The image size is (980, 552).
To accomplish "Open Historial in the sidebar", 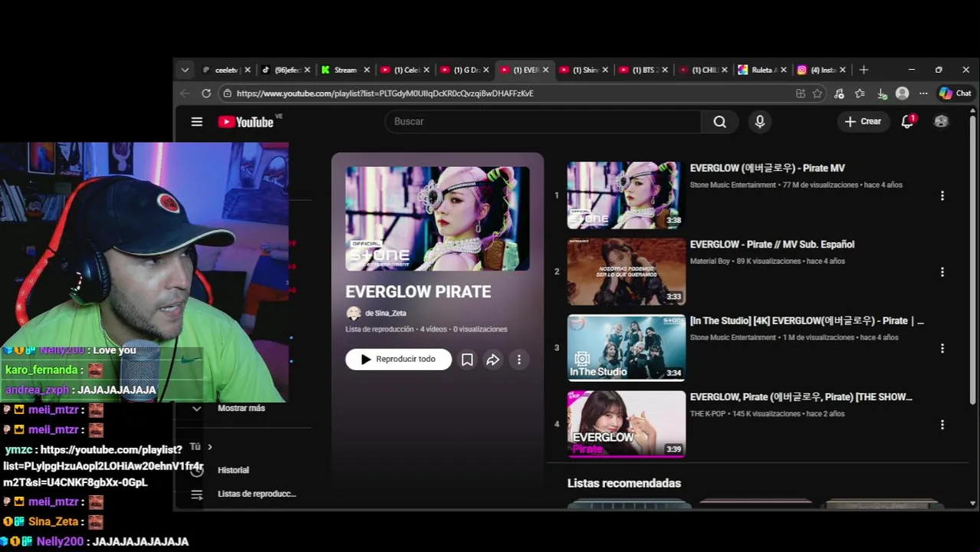I will click(233, 470).
